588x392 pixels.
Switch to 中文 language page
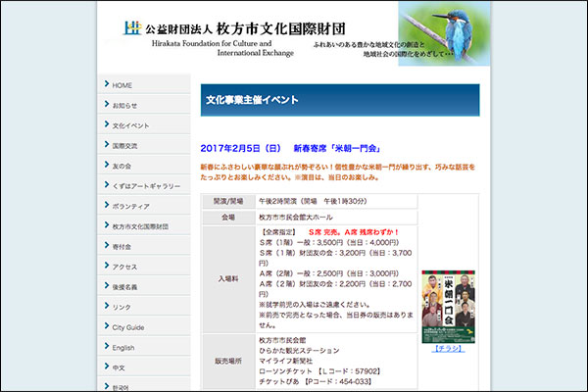119,367
